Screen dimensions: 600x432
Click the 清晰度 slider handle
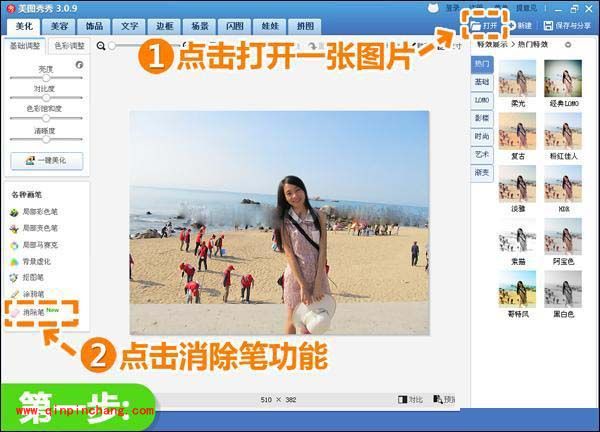tap(46, 139)
